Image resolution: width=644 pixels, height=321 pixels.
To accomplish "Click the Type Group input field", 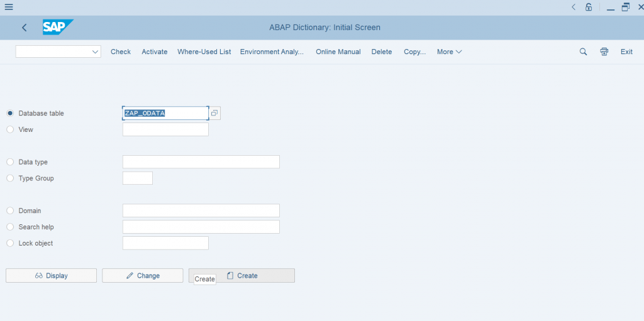I will [x=138, y=178].
